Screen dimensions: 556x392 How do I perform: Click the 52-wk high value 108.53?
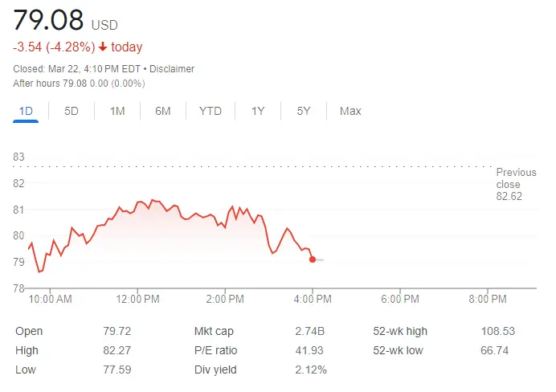tap(498, 331)
